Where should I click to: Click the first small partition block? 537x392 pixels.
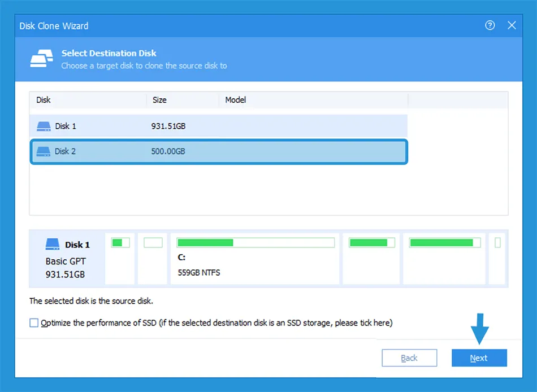tap(120, 259)
